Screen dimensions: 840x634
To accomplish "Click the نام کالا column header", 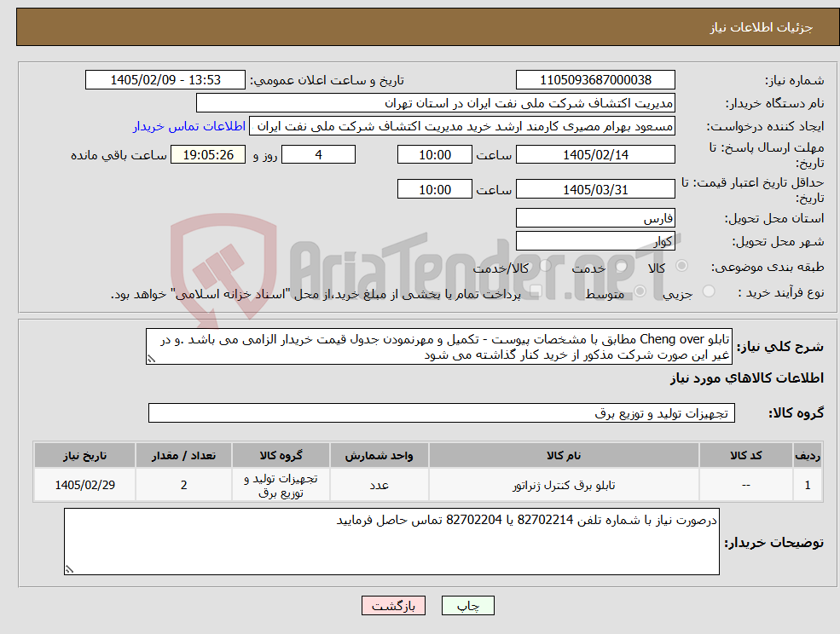I will [x=564, y=455].
